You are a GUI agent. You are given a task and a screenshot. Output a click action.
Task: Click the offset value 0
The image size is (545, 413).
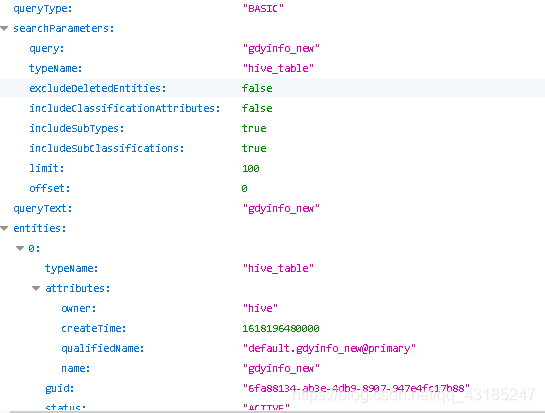[x=244, y=188]
